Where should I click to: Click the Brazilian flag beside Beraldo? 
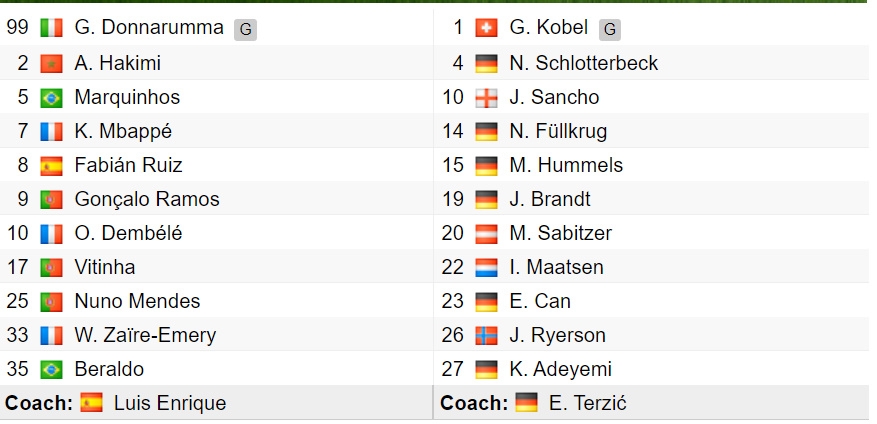(x=51, y=370)
